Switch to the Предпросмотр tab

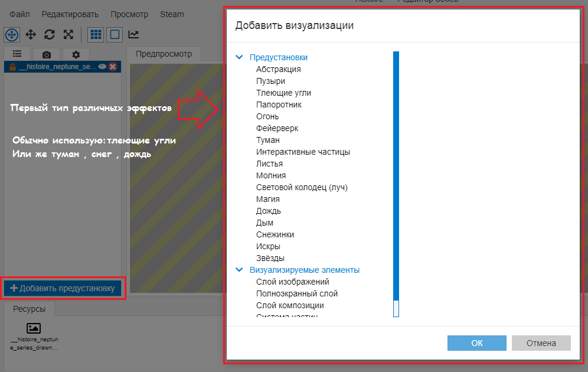coord(164,54)
